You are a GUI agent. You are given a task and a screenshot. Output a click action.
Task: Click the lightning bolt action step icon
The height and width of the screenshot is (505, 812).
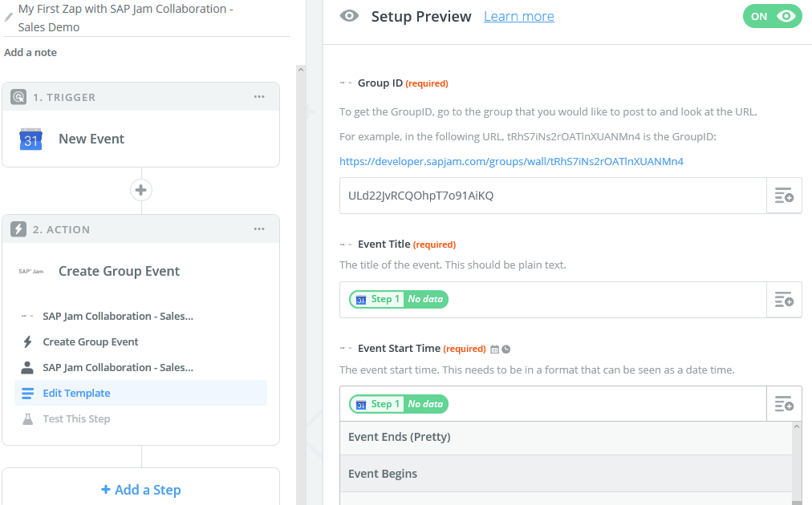(x=18, y=228)
